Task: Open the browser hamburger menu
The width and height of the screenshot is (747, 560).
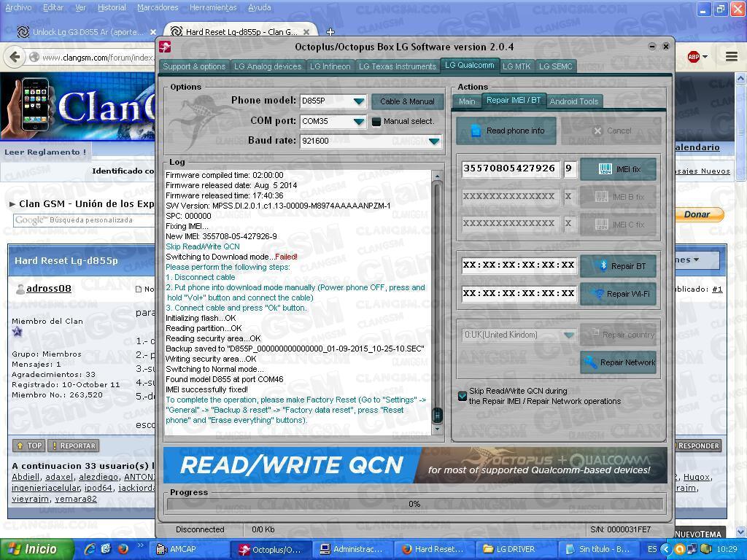Action: pyautogui.click(x=732, y=57)
